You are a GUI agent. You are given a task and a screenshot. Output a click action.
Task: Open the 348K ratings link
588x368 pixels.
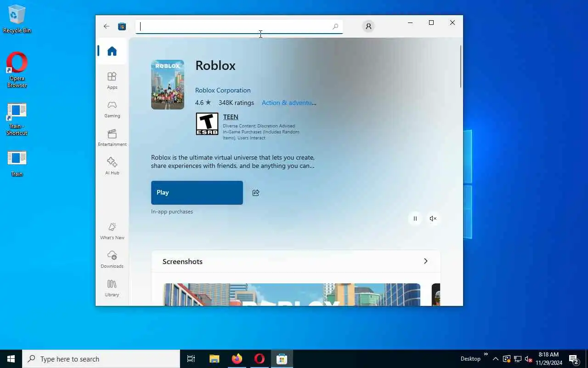point(236,103)
